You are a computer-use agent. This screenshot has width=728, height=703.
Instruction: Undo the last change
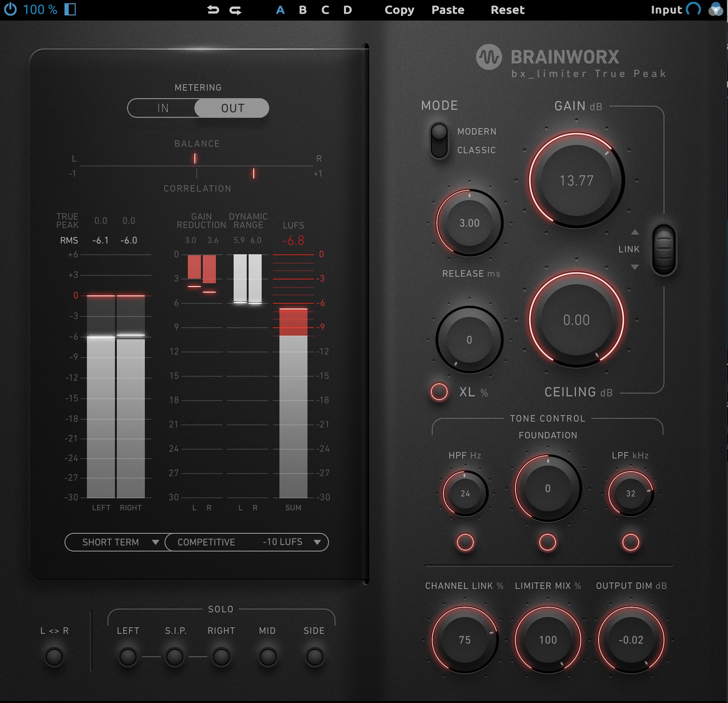[213, 10]
